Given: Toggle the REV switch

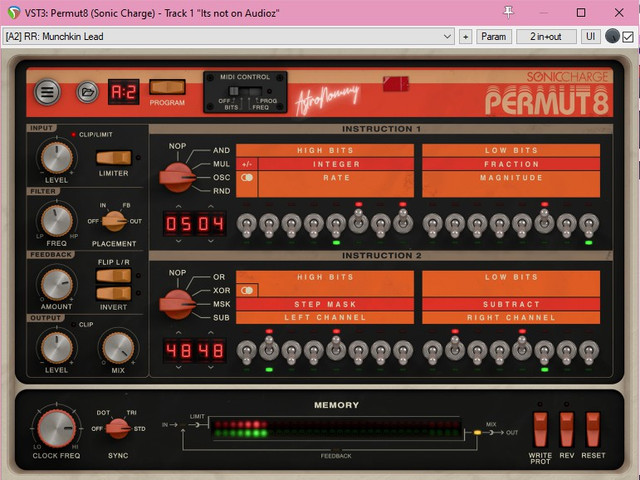Looking at the screenshot, I should (567, 429).
